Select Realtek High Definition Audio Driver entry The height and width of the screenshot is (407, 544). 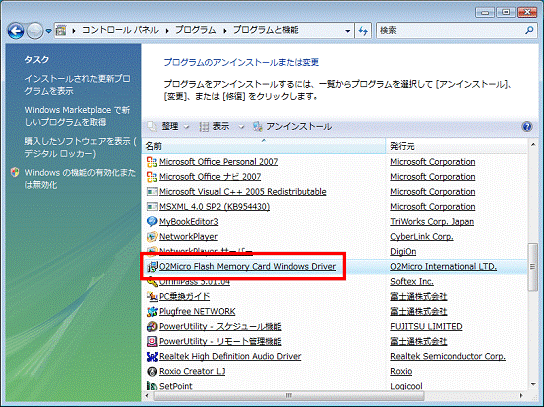230,356
